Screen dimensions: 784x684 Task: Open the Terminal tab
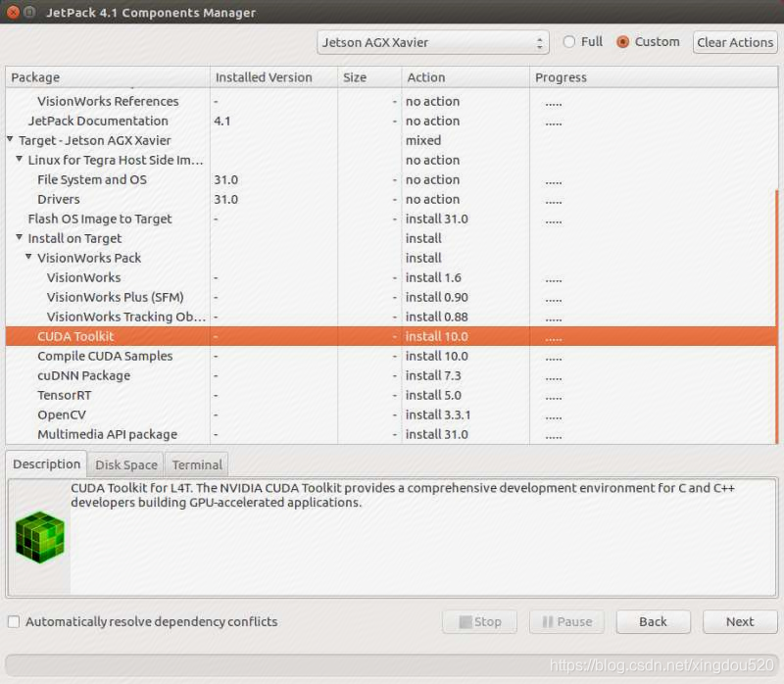tap(197, 465)
